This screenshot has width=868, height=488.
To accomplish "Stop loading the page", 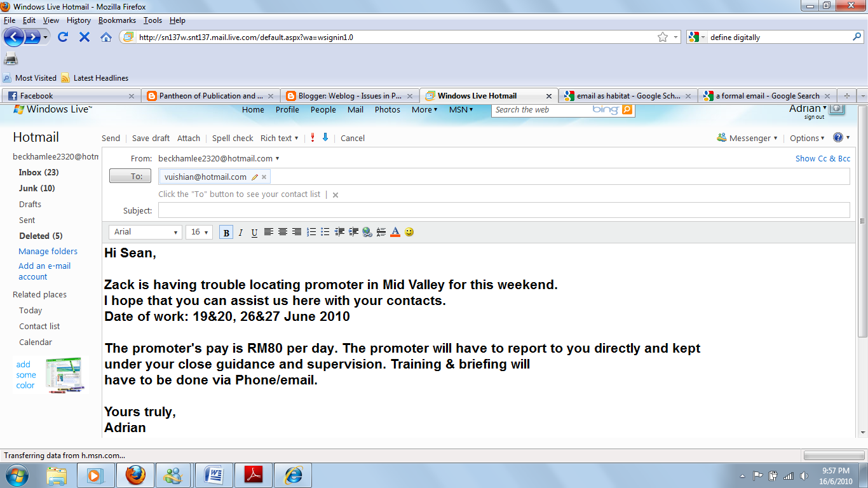I will 84,37.
